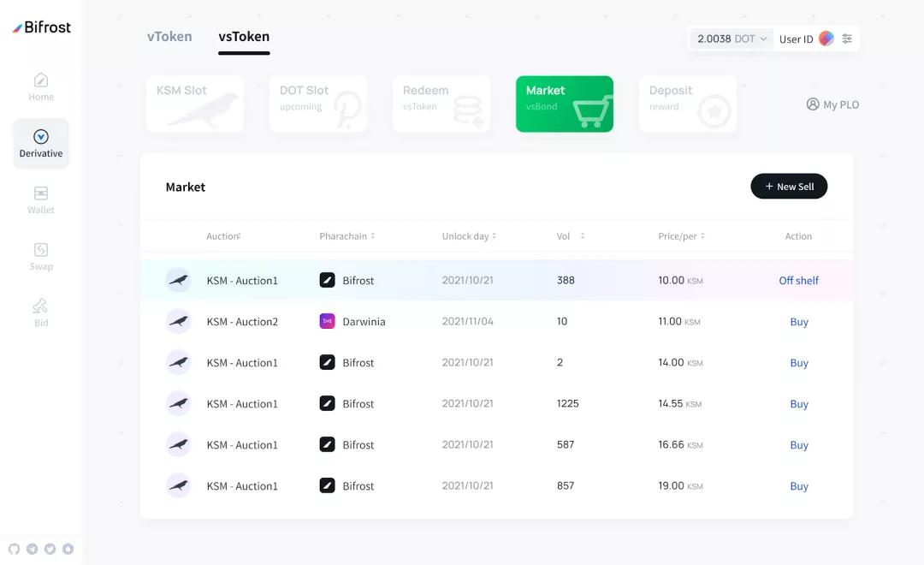Click the Twitter icon in footer

click(50, 549)
